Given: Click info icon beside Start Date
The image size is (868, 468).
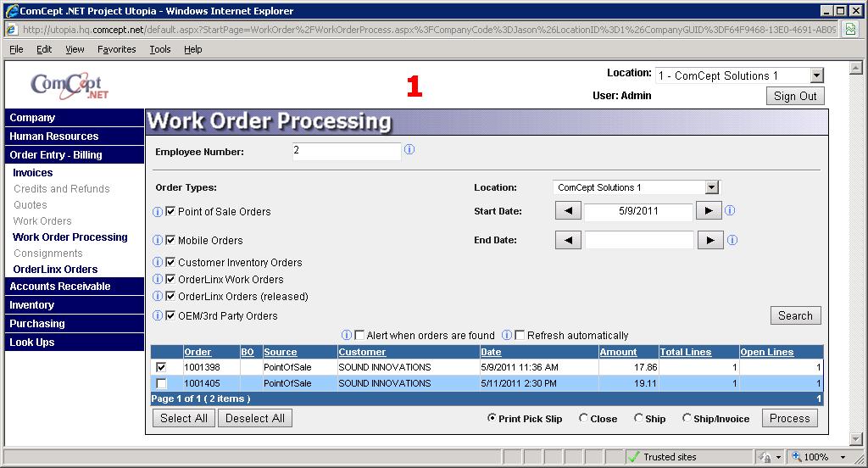Looking at the screenshot, I should (x=731, y=211).
